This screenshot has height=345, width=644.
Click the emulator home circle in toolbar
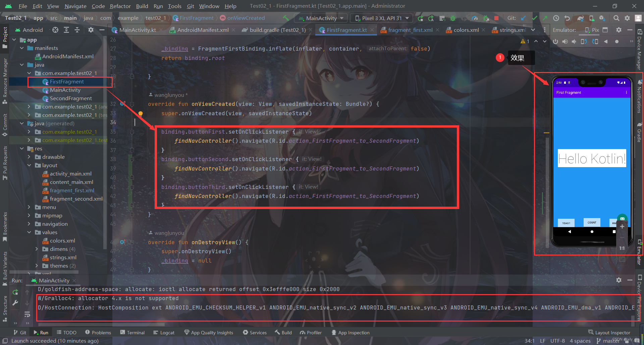(x=616, y=42)
